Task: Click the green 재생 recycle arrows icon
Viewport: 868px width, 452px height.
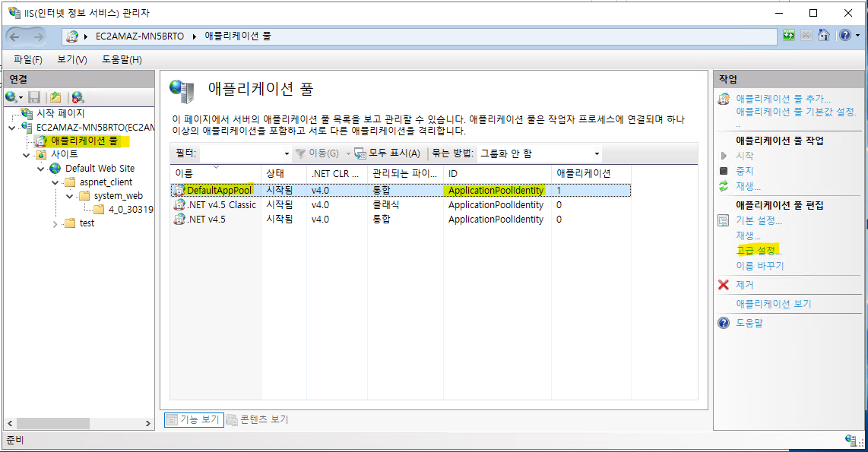Action: (x=724, y=186)
